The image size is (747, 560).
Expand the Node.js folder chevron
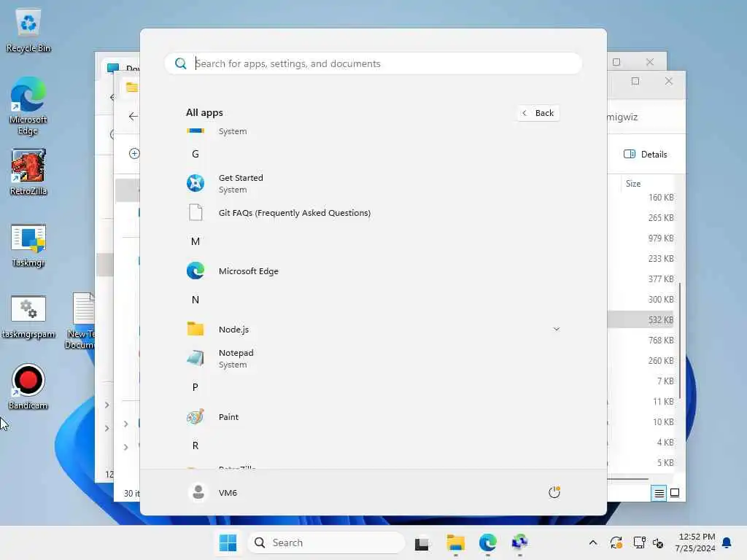point(556,329)
